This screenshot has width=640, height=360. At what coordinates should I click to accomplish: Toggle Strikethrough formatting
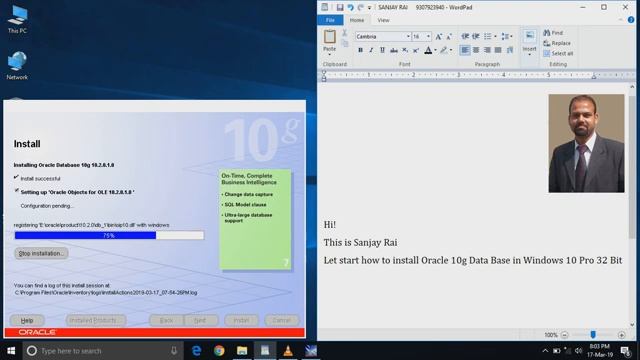point(393,50)
